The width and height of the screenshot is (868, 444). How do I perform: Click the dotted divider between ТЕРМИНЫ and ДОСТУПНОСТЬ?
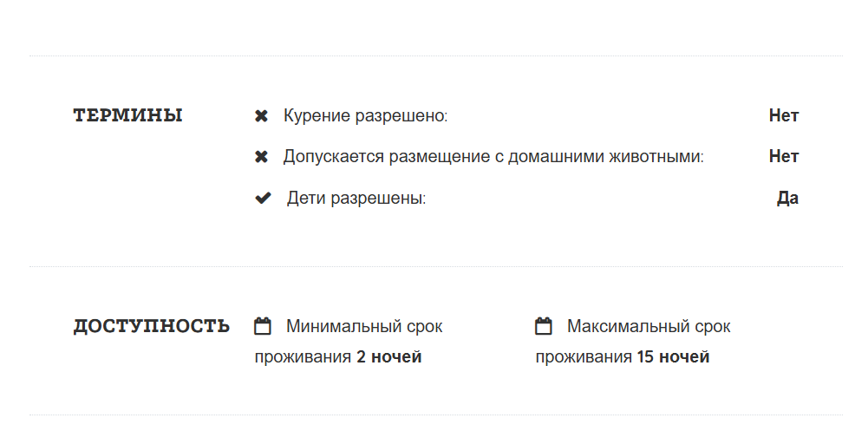(x=435, y=267)
